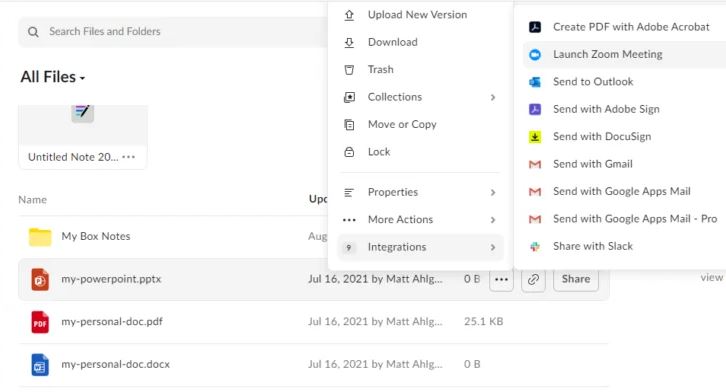
Task: Click the Adobe Acrobat icon
Action: (x=535, y=27)
